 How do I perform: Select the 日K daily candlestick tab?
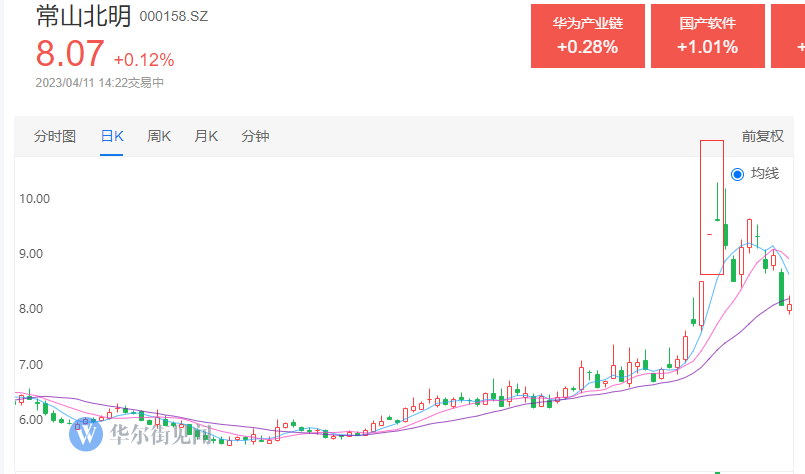point(112,136)
